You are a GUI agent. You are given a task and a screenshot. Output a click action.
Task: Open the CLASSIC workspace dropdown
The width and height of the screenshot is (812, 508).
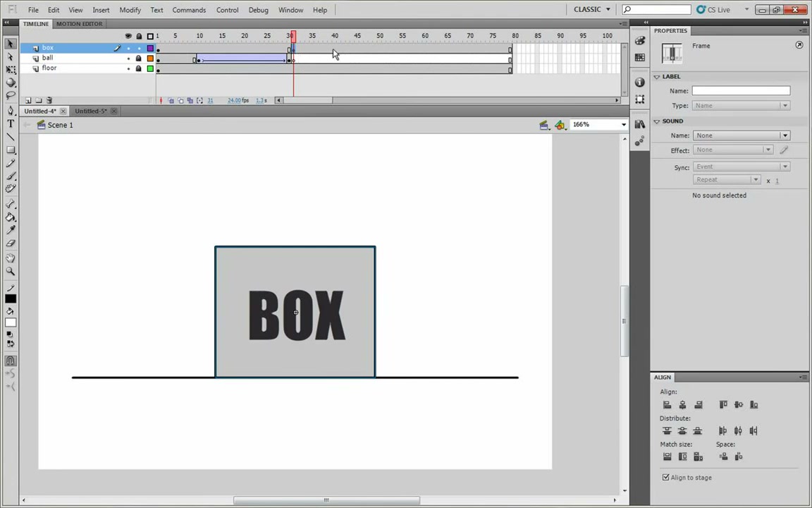591,9
